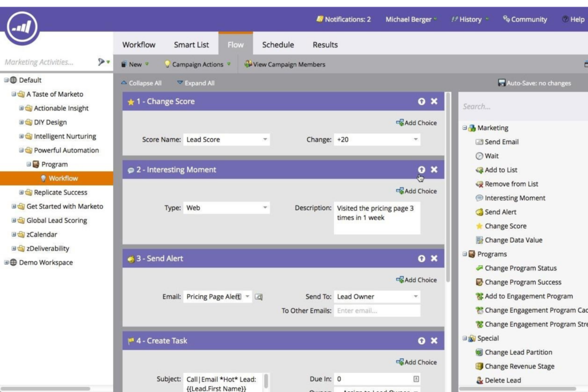The width and height of the screenshot is (588, 392).
Task: Open Michael Berger user menu
Action: click(x=411, y=20)
